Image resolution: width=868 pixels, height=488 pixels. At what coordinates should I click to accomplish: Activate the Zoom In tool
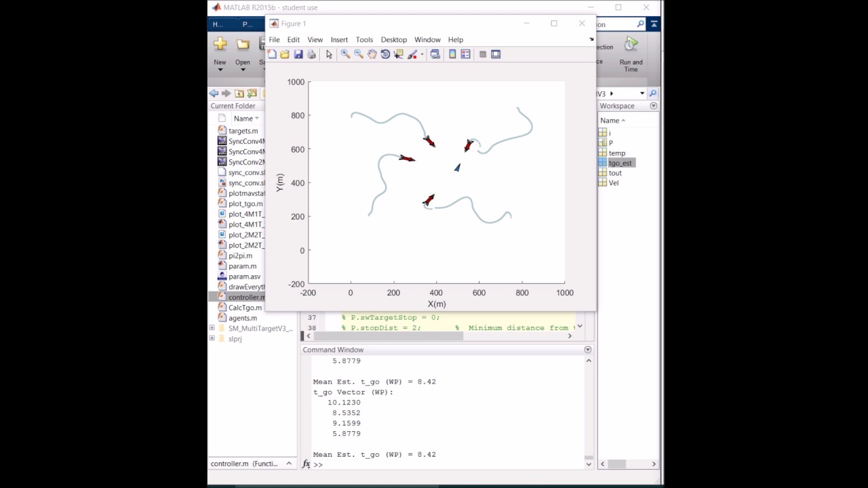345,54
